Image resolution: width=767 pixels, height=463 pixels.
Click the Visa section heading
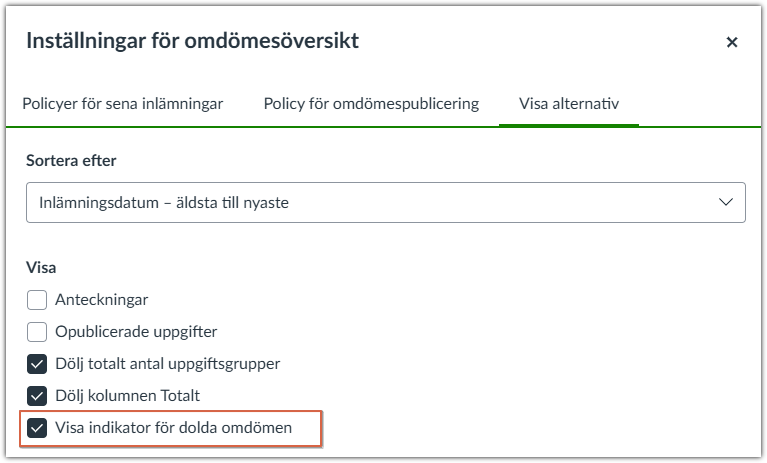click(x=41, y=267)
